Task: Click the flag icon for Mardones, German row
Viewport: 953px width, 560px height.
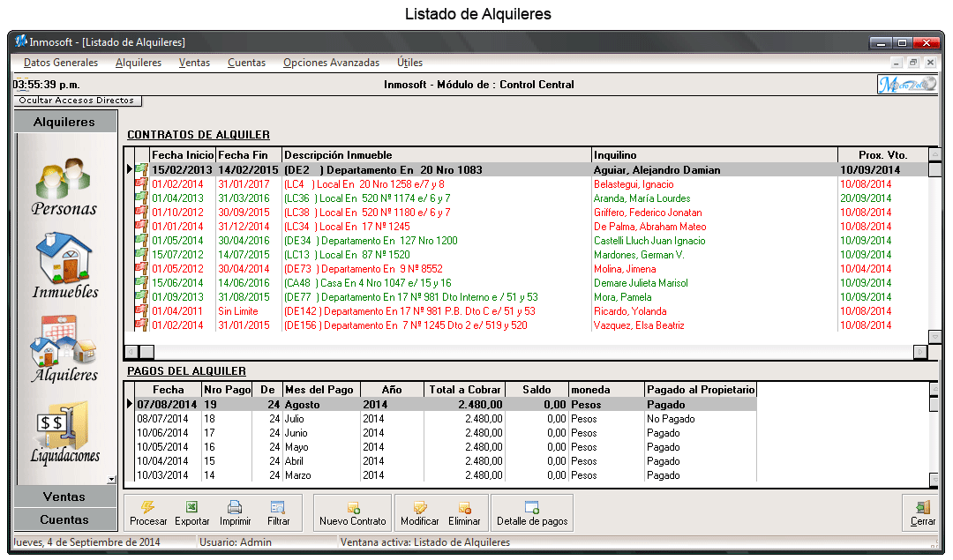Action: pyautogui.click(x=141, y=254)
